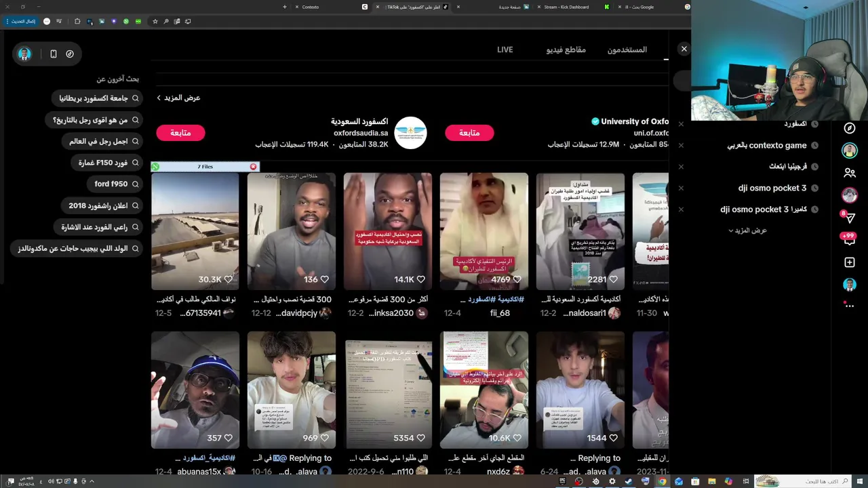
Task: Expand 'عرض المزيد' under recent searches
Action: [747, 230]
